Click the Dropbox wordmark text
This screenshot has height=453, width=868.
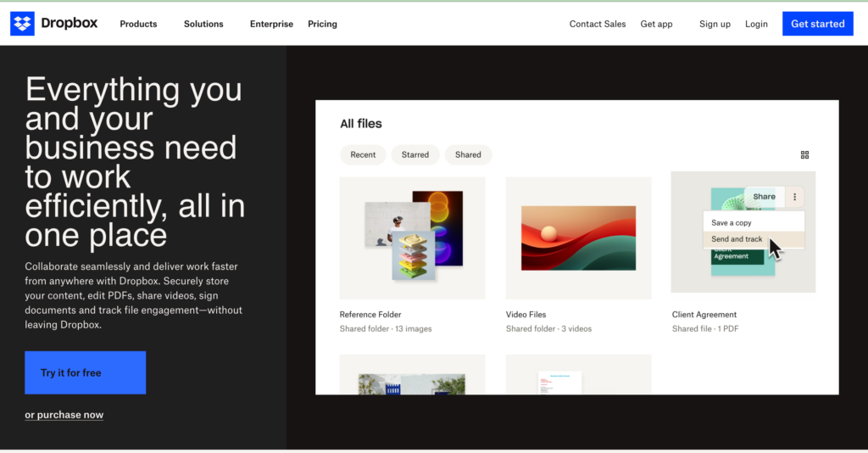tap(70, 23)
